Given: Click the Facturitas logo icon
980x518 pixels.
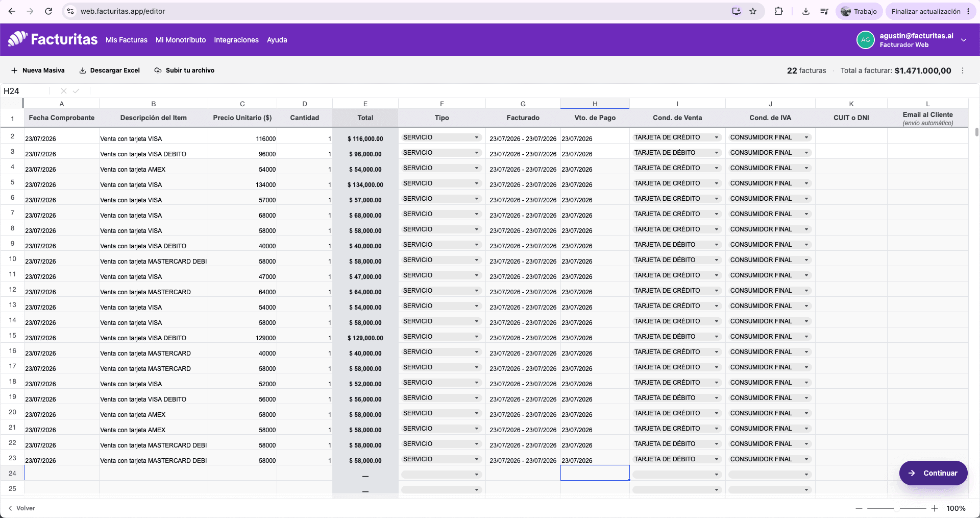Looking at the screenshot, I should pos(17,39).
